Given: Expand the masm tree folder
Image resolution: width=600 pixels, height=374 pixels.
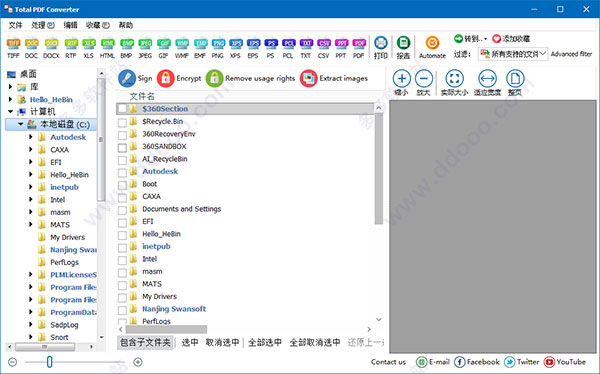Looking at the screenshot, I should coord(31,212).
